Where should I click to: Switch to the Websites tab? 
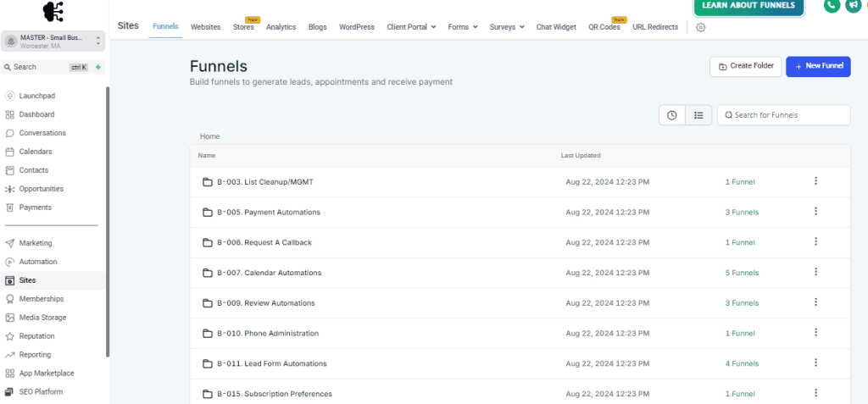tap(205, 27)
